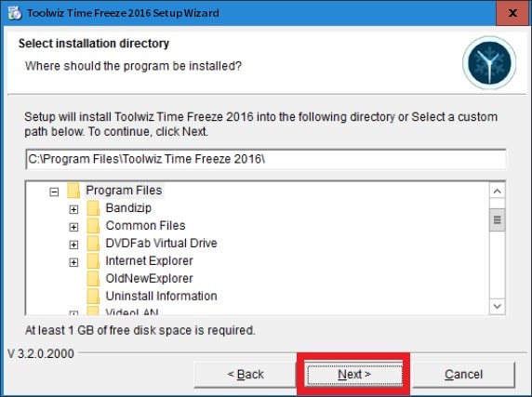Click the V 3.2.0.2000 version text
The height and width of the screenshot is (397, 532).
(41, 353)
